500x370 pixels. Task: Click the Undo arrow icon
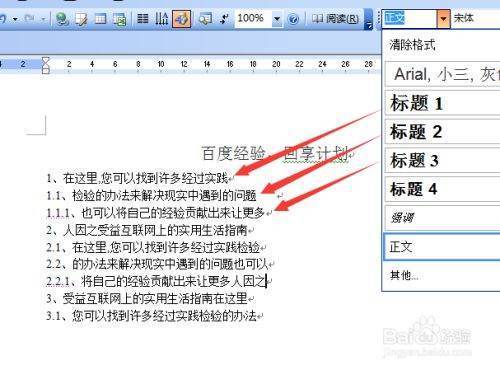(3, 19)
